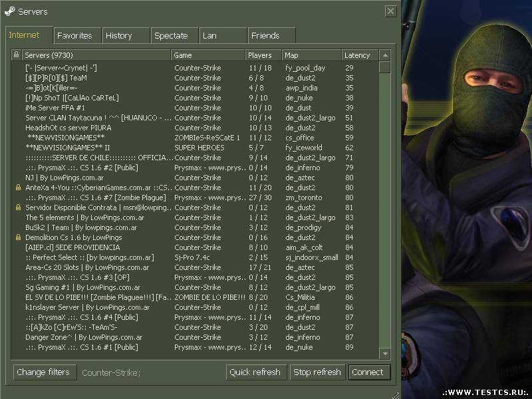Switch to the Internet tab
This screenshot has height=399, width=532.
(x=29, y=35)
